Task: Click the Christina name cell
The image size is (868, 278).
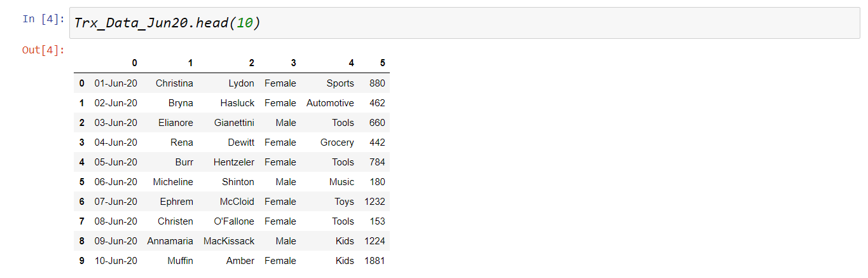Action: point(174,83)
